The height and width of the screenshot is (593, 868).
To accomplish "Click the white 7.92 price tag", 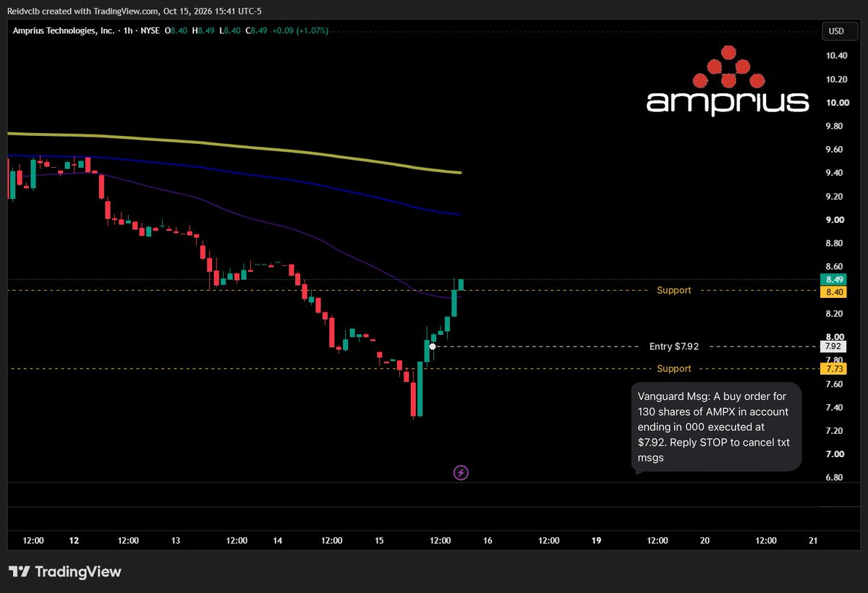I will 832,346.
